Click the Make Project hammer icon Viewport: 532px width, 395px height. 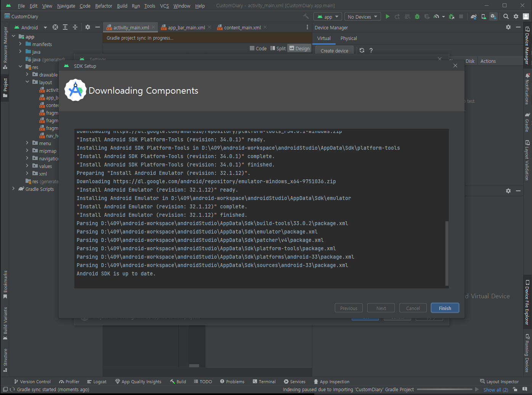[306, 16]
